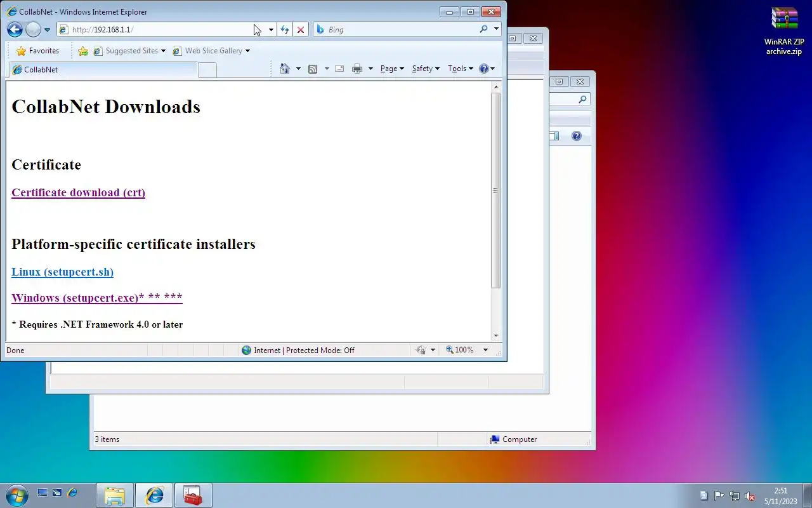Viewport: 812px width, 508px height.
Task: Click the network tray icon
Action: [734, 496]
